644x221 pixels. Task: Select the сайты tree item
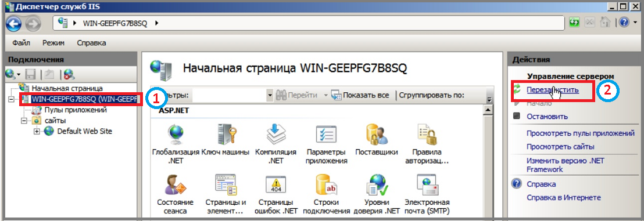(55, 121)
